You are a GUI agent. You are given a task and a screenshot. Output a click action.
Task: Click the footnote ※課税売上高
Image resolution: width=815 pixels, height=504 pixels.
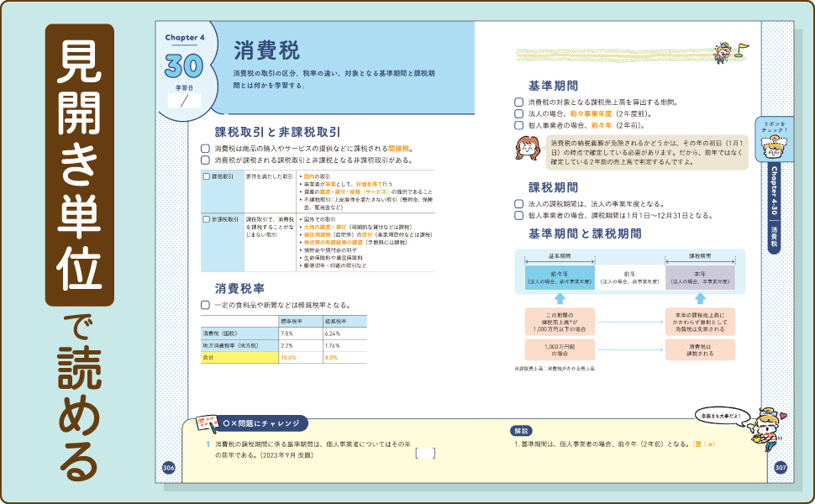pyautogui.click(x=555, y=369)
